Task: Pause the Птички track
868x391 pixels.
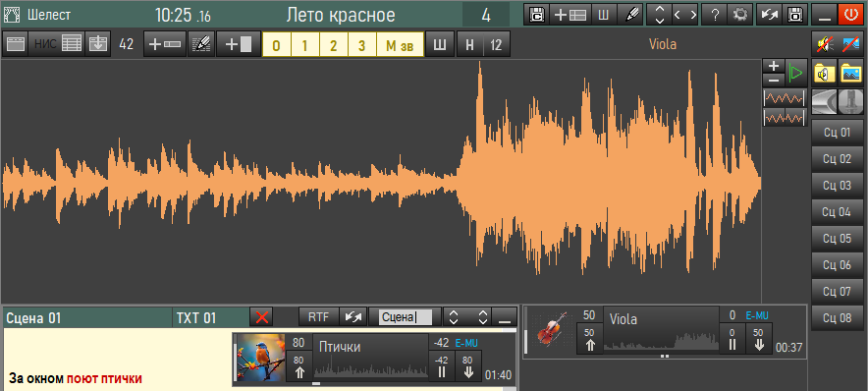Action: [441, 365]
